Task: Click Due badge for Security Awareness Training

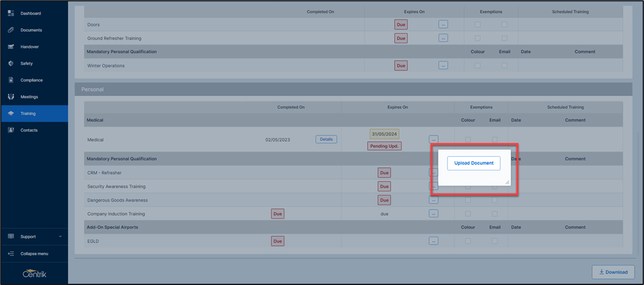Action: (x=384, y=186)
